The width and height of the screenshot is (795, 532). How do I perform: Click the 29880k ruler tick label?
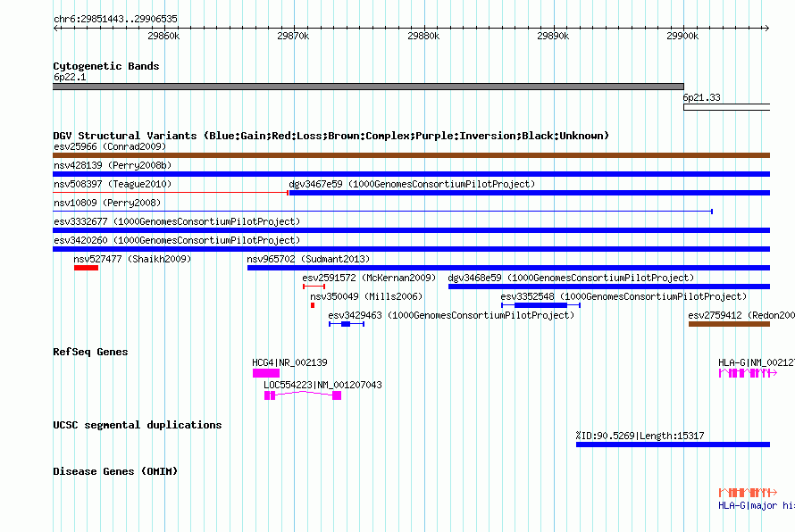click(x=423, y=36)
